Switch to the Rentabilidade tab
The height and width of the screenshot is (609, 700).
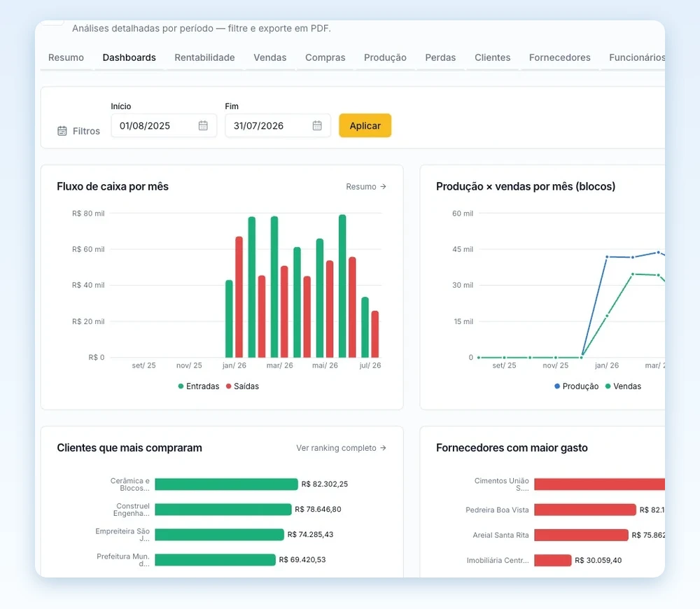coord(204,57)
